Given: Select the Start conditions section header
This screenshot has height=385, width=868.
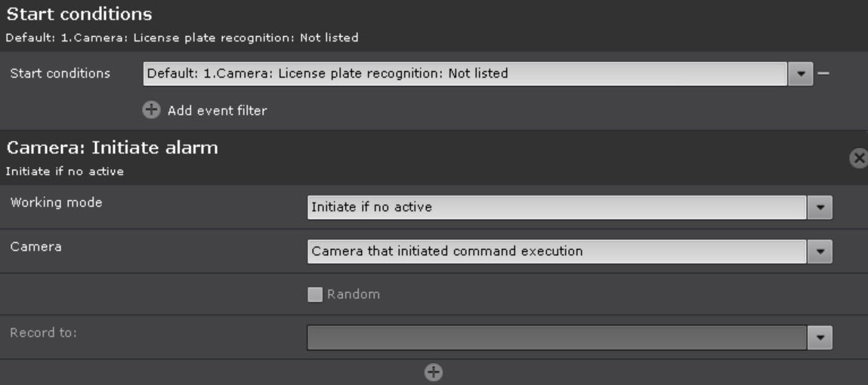Looking at the screenshot, I should [x=79, y=14].
